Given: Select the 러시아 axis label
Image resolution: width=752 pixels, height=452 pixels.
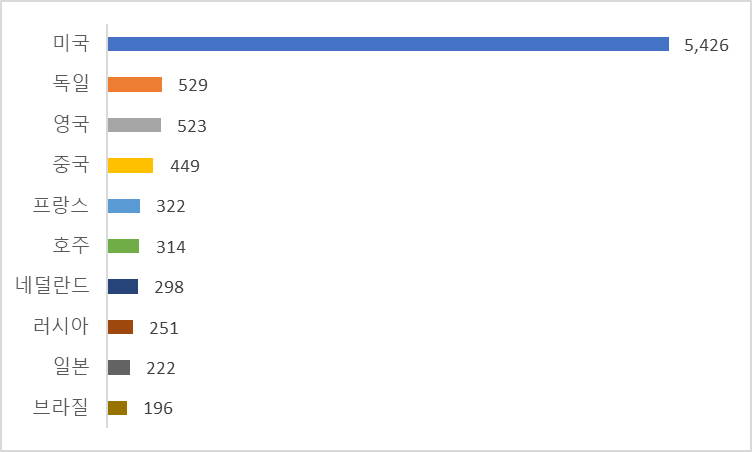Looking at the screenshot, I should click(60, 327).
